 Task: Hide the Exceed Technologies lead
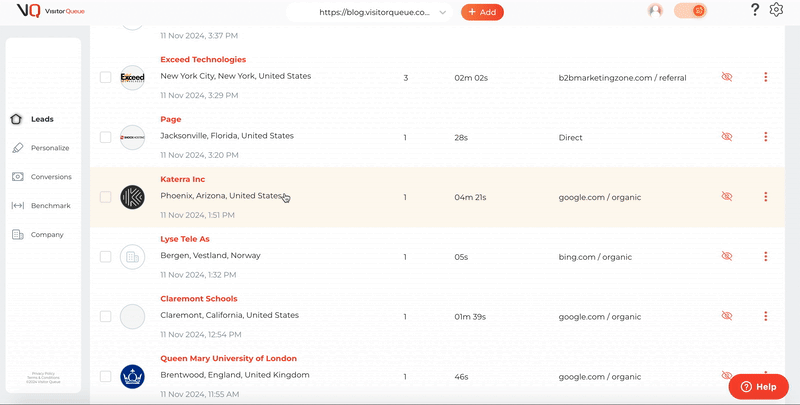pos(727,77)
